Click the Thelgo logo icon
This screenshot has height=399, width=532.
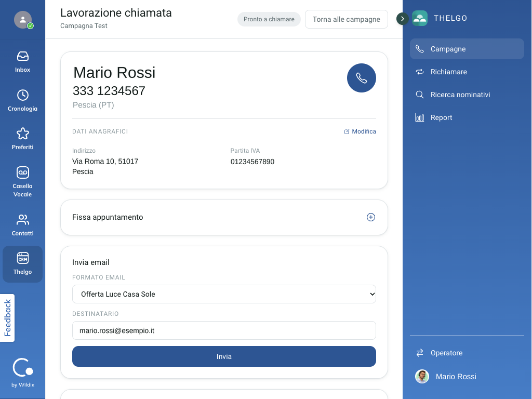[x=420, y=18]
